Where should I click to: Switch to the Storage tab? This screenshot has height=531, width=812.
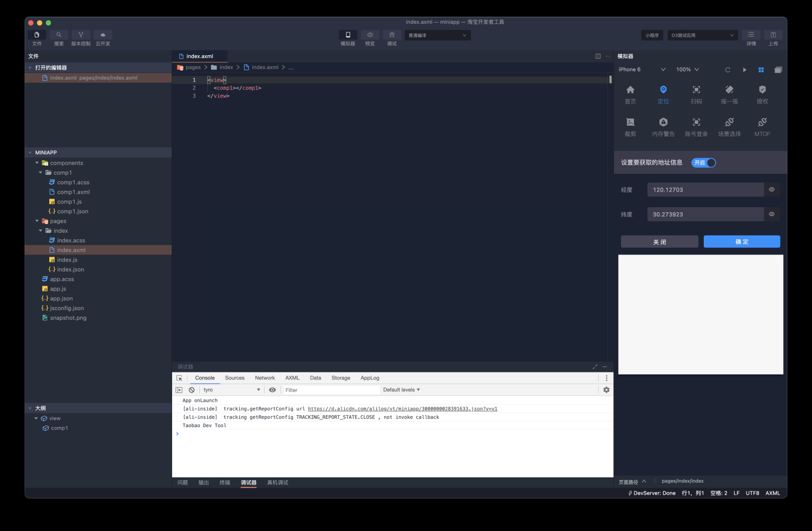click(340, 378)
